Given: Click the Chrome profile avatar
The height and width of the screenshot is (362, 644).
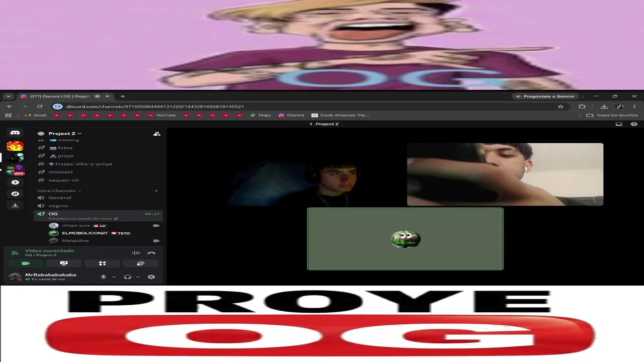Looking at the screenshot, I should [x=619, y=107].
